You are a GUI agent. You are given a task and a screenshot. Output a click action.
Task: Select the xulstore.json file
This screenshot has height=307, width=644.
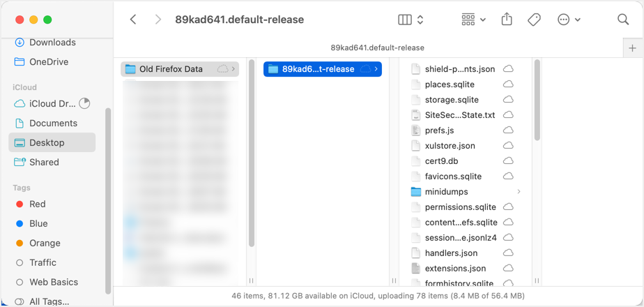tap(450, 146)
